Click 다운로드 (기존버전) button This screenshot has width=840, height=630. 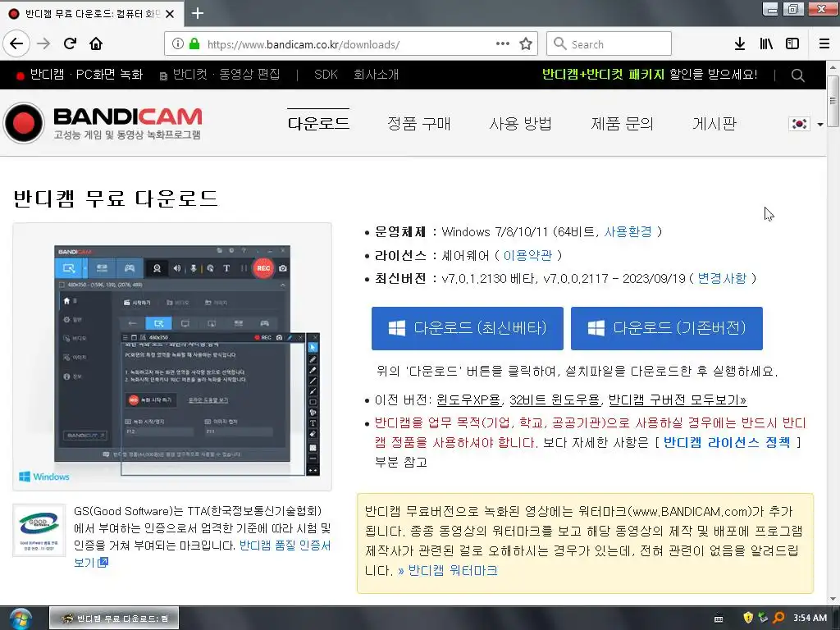pos(666,328)
